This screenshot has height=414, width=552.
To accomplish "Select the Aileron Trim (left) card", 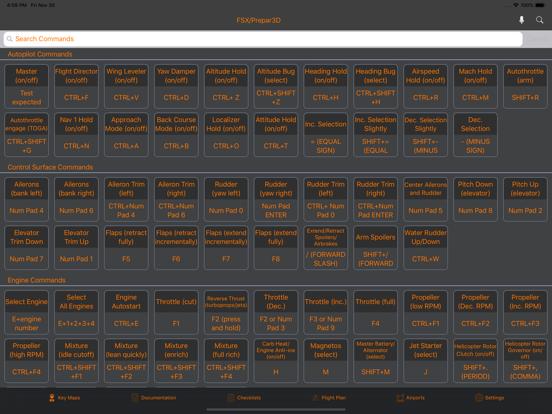I will point(126,199).
